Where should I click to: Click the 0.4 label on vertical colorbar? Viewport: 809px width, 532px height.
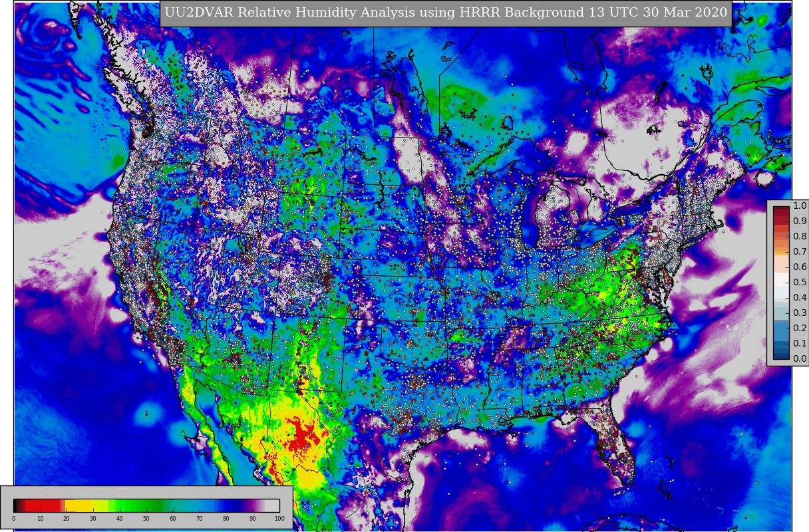point(800,298)
